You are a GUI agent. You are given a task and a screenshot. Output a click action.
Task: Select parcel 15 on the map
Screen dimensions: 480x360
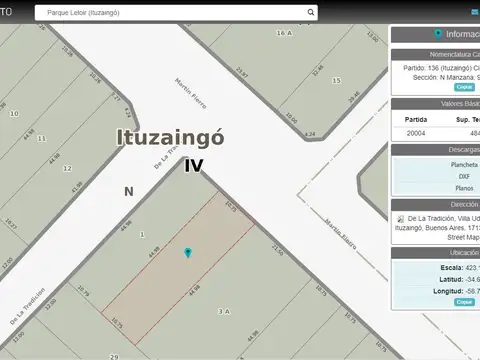[336, 80]
